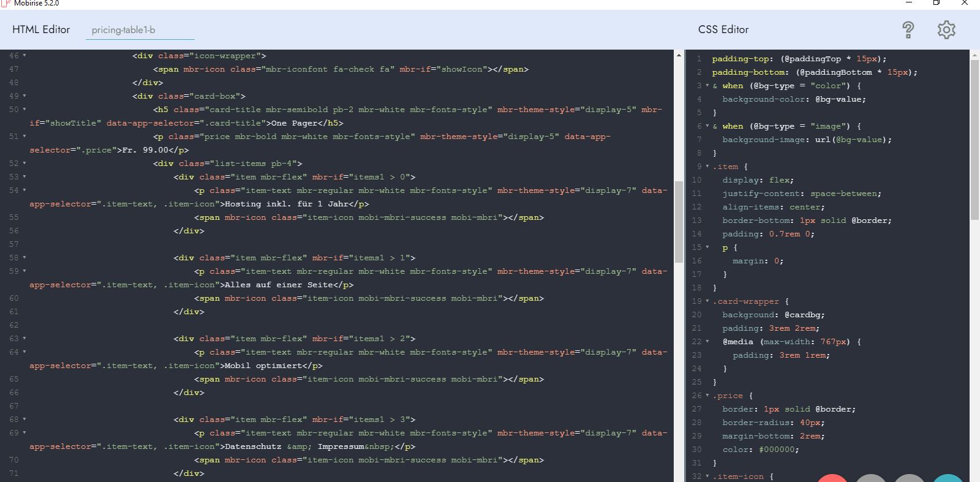Collapse the list-items div at line 52

[24, 164]
